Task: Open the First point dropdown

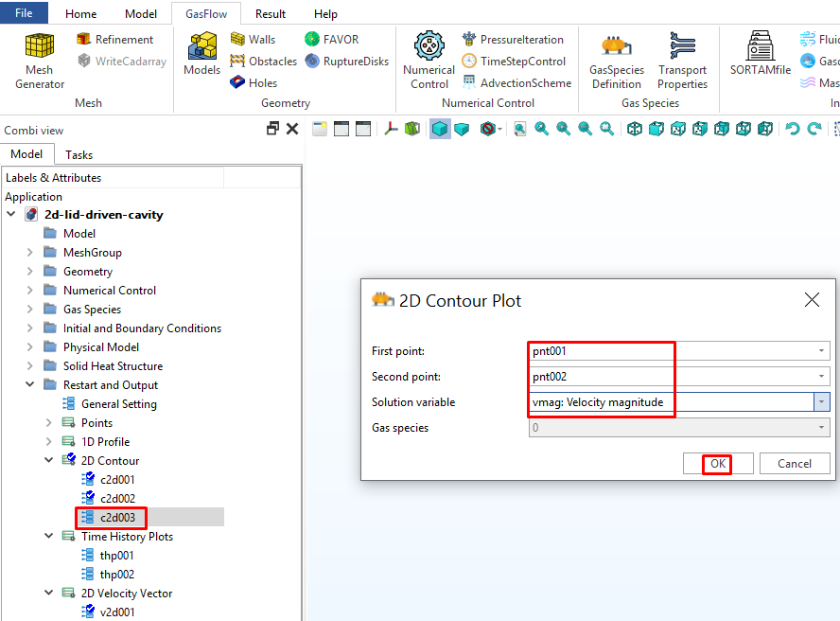Action: tap(821, 351)
